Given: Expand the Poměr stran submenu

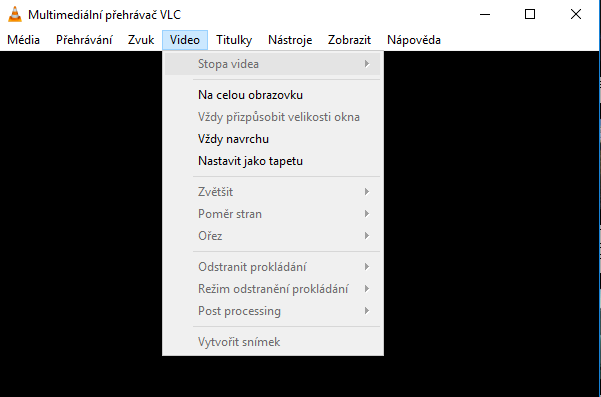Looking at the screenshot, I should click(x=273, y=213).
